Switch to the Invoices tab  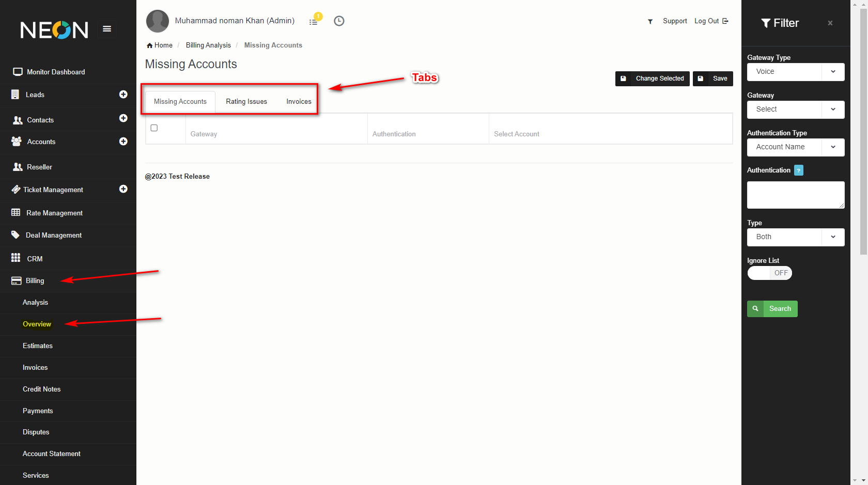pos(299,102)
